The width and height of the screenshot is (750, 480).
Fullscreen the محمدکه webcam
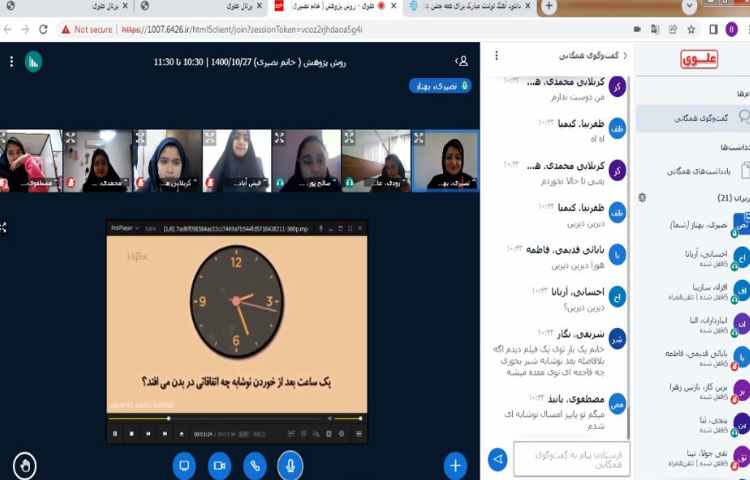pyautogui.click(x=71, y=138)
